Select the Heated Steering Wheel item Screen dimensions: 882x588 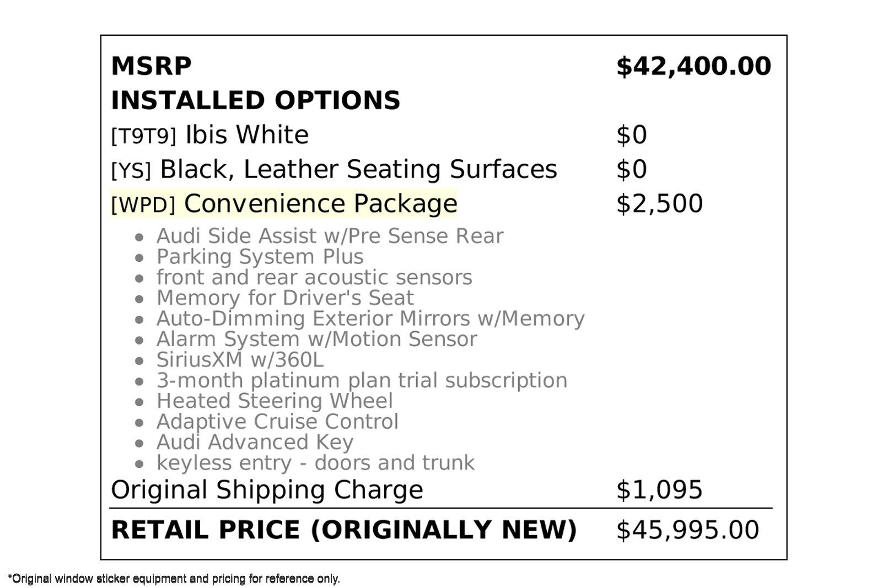[x=275, y=401]
